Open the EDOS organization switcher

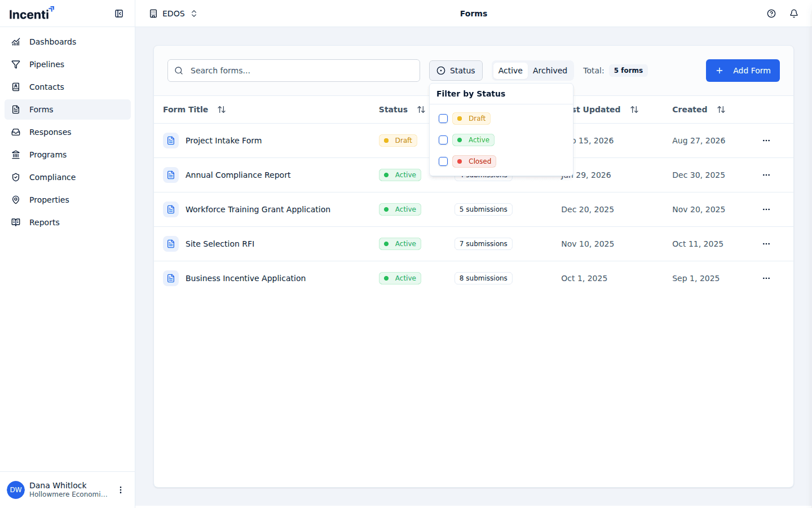pyautogui.click(x=173, y=14)
